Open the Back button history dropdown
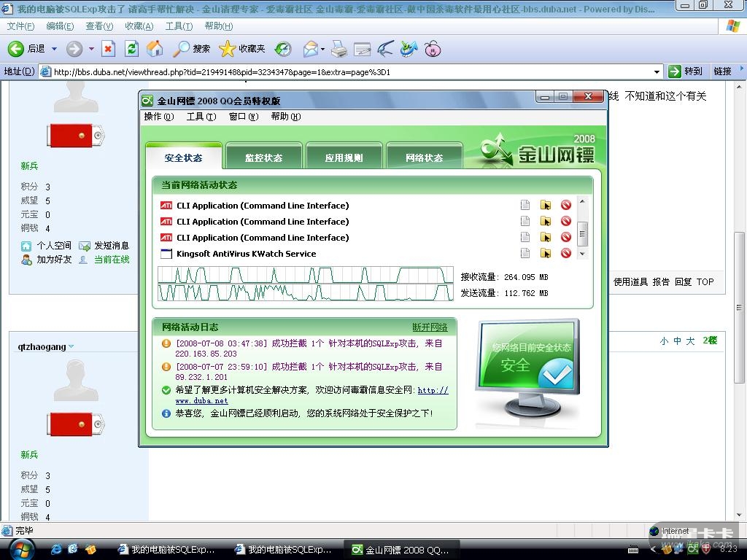 click(54, 49)
